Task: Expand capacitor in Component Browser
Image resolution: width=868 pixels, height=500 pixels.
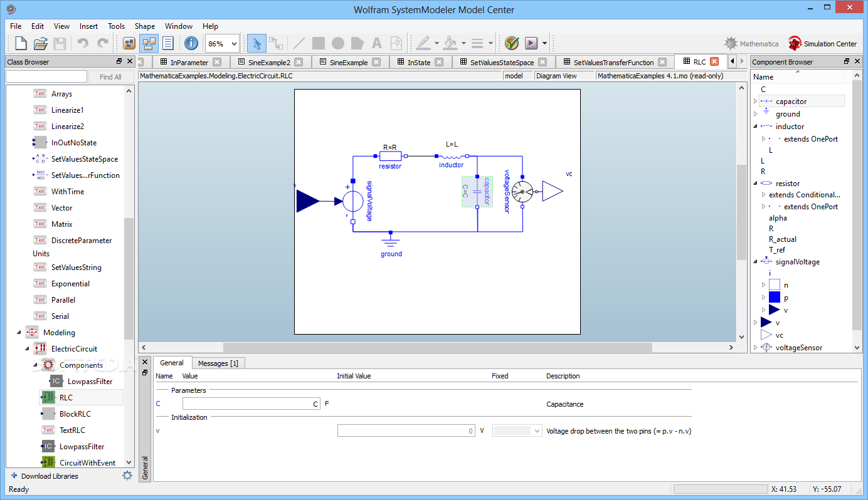Action: pyautogui.click(x=755, y=102)
